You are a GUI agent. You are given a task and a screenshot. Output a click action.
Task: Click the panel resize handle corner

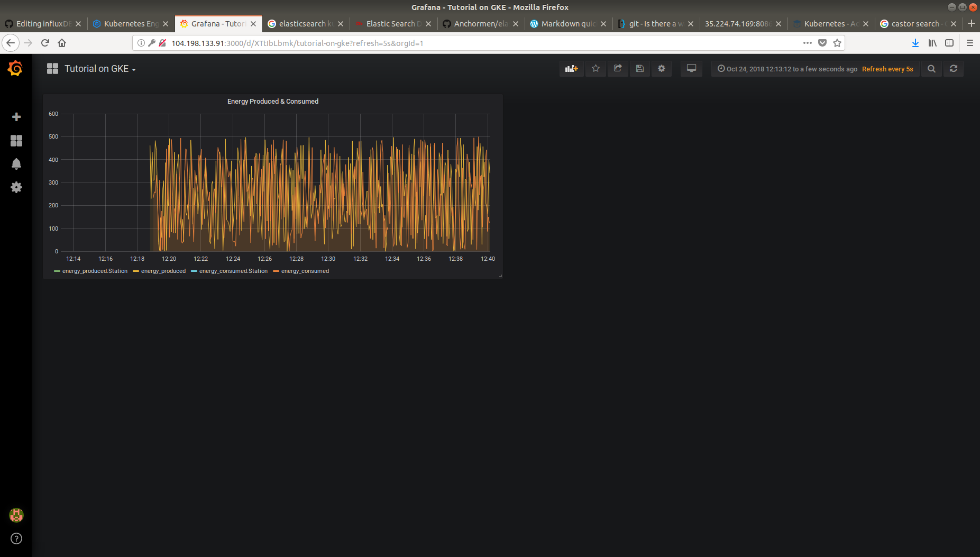pyautogui.click(x=500, y=276)
